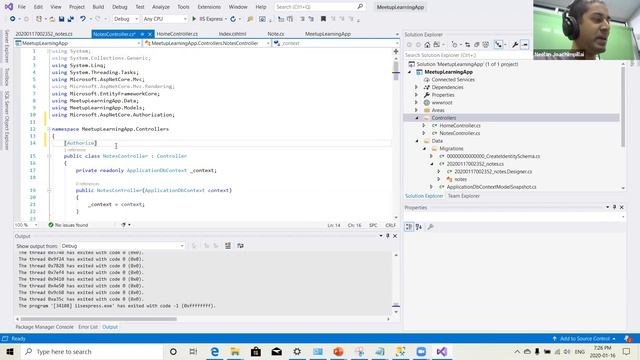The image size is (640, 360).
Task: Click Add to Source Control in status bar
Action: click(584, 339)
